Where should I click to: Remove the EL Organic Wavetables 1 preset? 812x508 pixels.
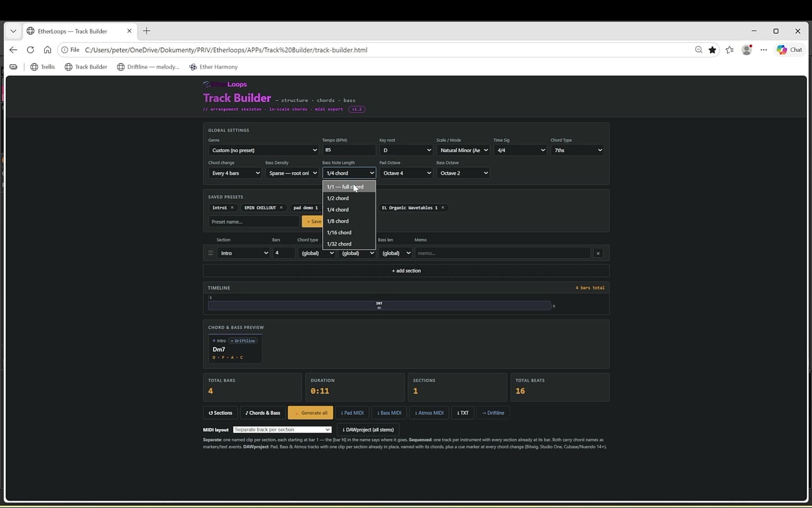pos(443,208)
